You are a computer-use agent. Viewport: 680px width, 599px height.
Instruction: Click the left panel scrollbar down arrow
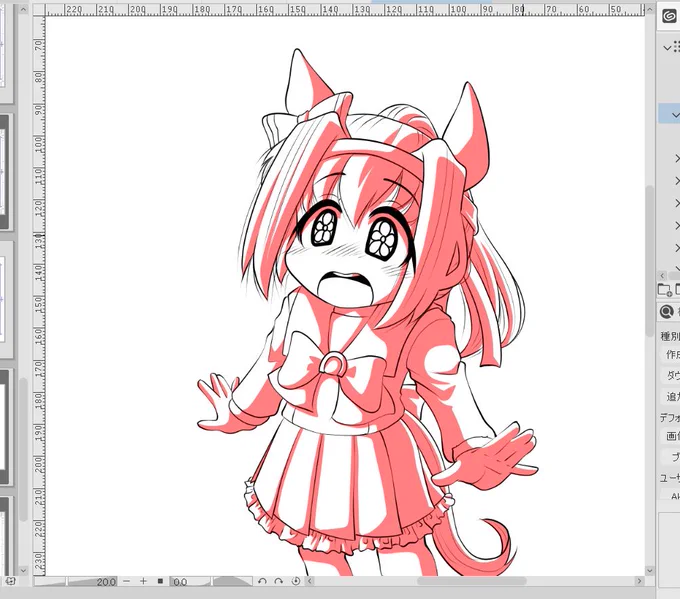point(23,571)
